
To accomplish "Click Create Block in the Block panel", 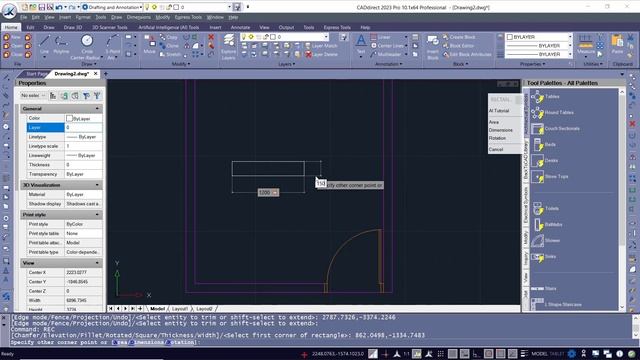I will [x=459, y=37].
